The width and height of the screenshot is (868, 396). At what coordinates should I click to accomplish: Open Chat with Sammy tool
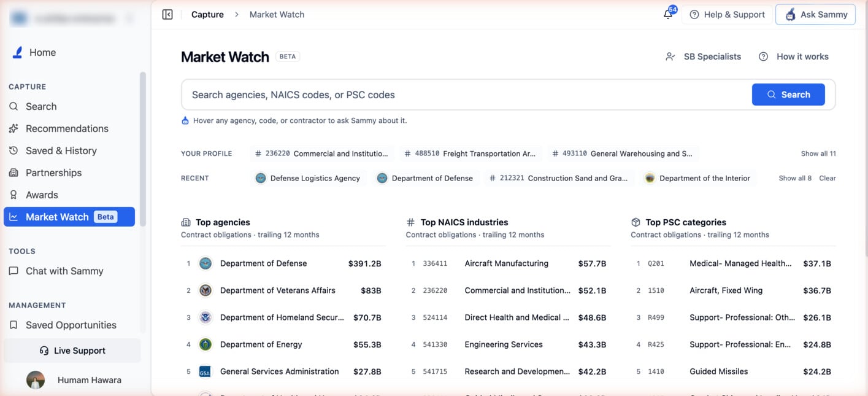(x=69, y=271)
